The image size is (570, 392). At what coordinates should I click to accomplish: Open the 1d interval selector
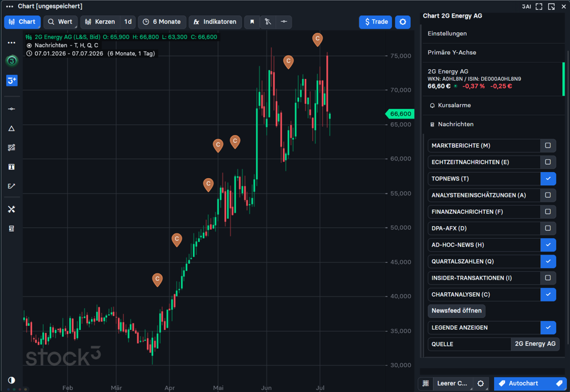(x=128, y=22)
